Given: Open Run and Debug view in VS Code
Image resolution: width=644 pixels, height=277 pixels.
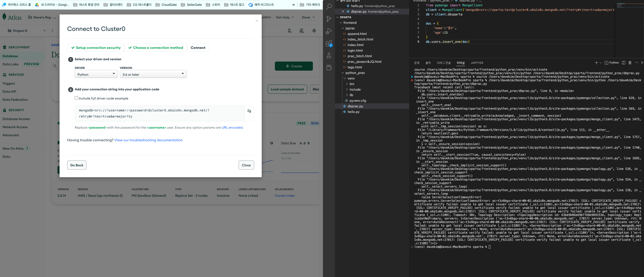Looking at the screenshot, I should point(329,31).
